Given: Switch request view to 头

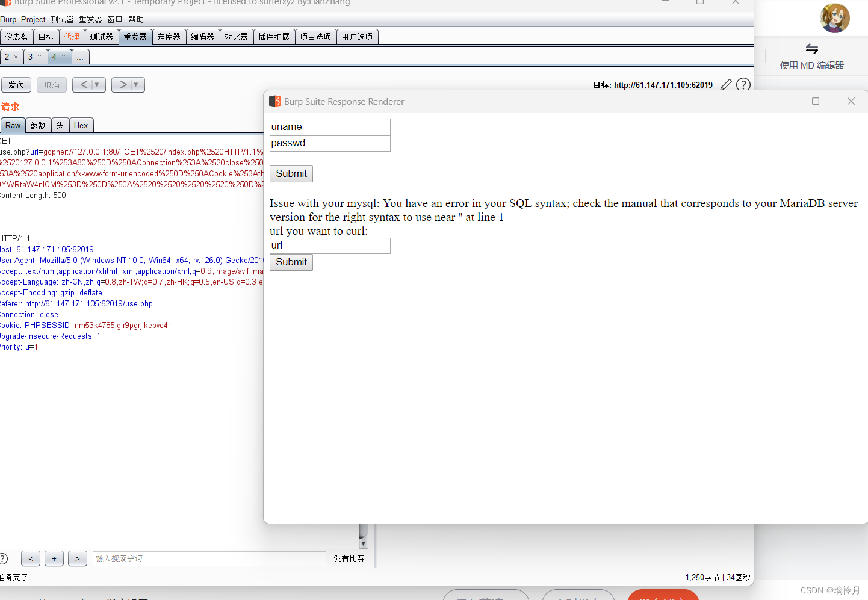Looking at the screenshot, I should point(60,125).
